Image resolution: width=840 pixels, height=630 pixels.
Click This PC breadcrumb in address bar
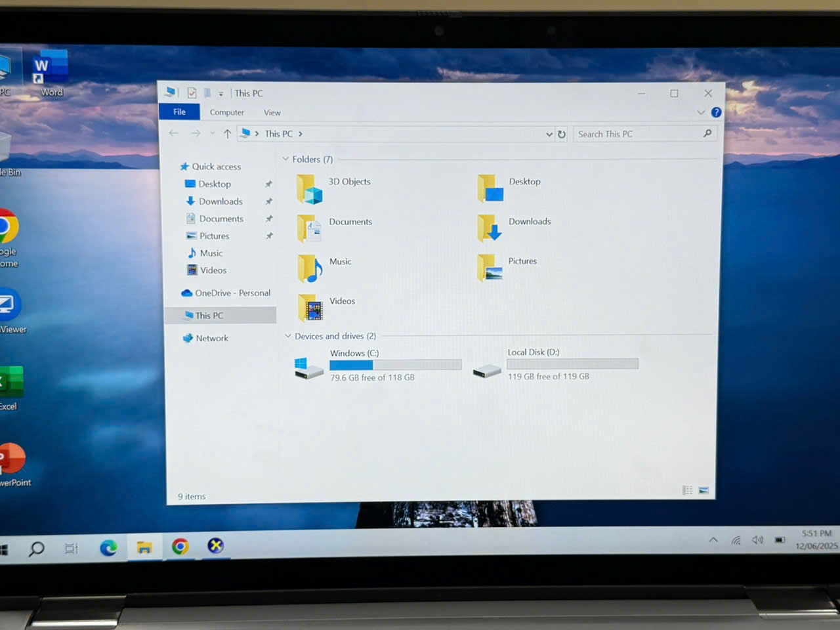click(279, 134)
